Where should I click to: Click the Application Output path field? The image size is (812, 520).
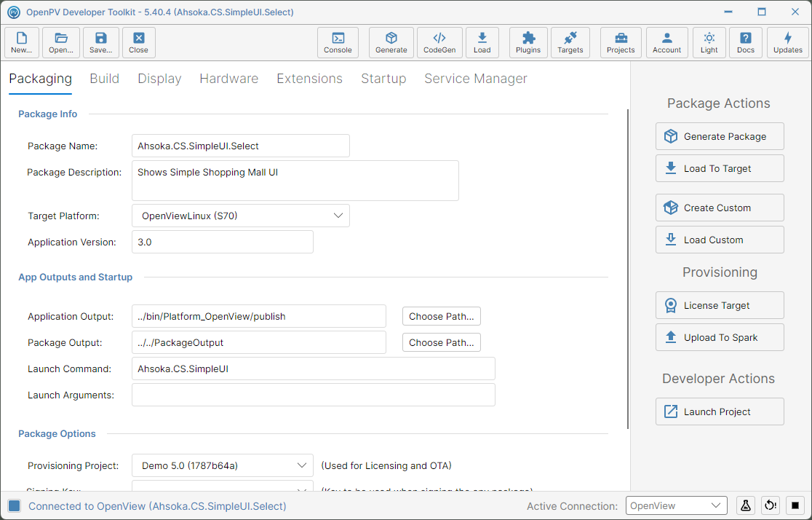[259, 316]
